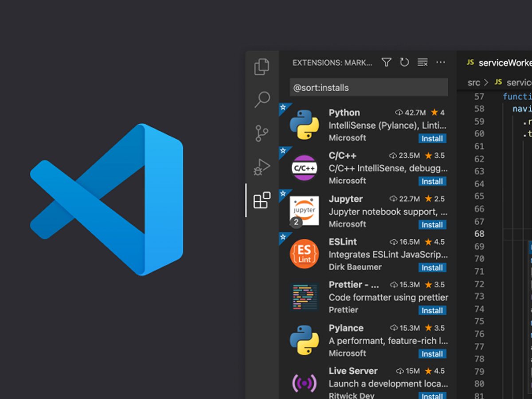The image size is (532, 399).
Task: Install the Prettier code formatter extension
Action: (x=432, y=311)
